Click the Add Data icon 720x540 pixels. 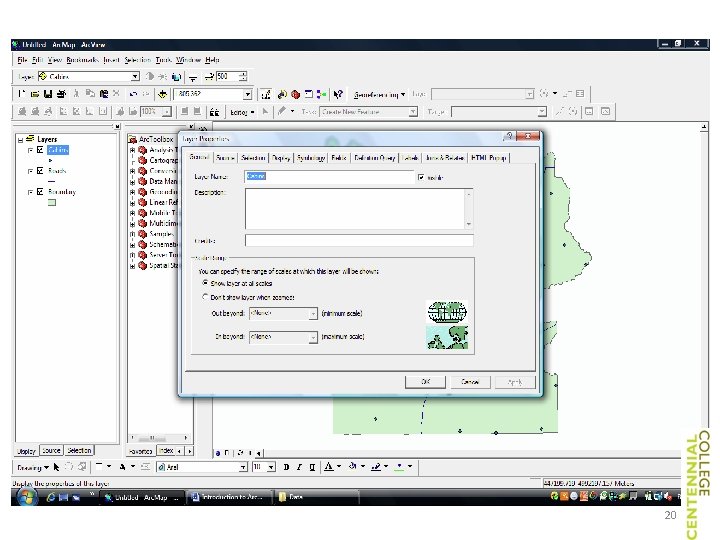pos(162,94)
